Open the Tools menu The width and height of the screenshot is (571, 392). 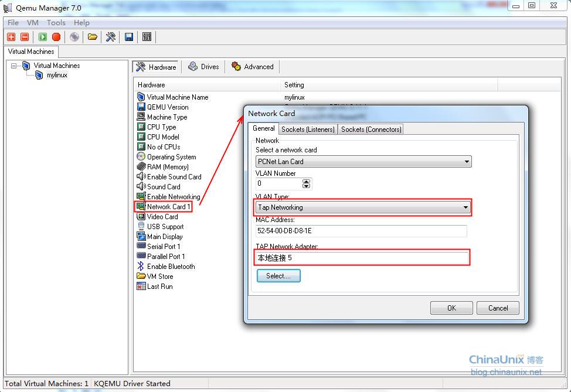tap(56, 23)
